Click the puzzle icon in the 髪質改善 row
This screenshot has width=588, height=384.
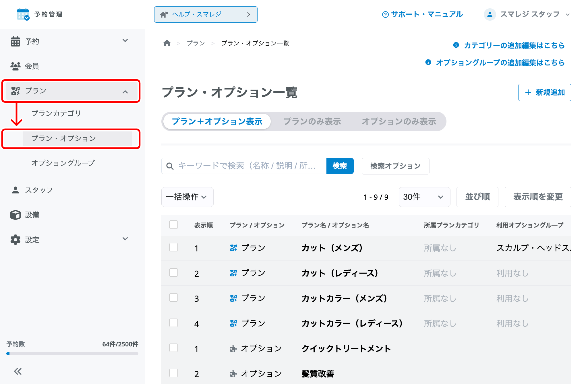(233, 374)
